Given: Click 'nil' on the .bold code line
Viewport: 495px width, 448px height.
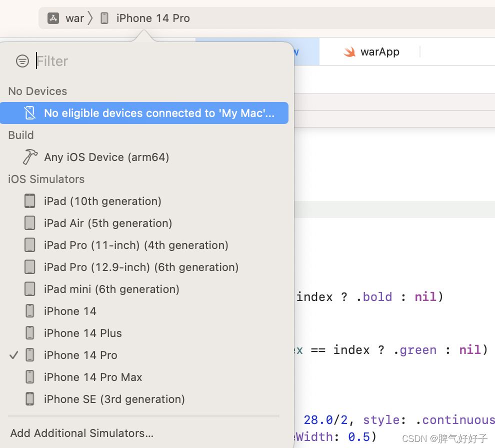Looking at the screenshot, I should tap(426, 297).
